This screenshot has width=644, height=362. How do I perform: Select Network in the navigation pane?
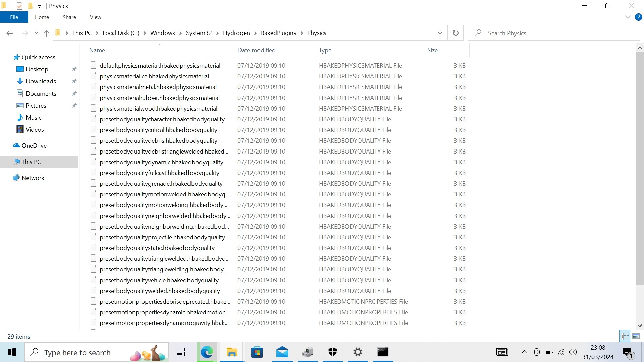point(33,178)
